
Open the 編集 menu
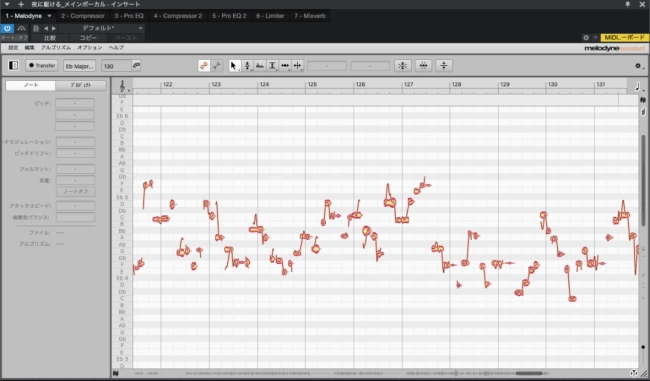29,48
